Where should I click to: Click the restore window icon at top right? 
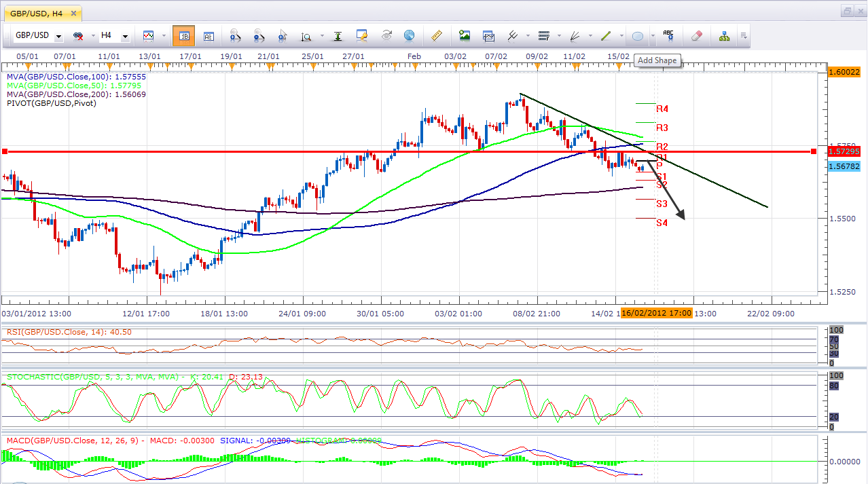(x=847, y=10)
